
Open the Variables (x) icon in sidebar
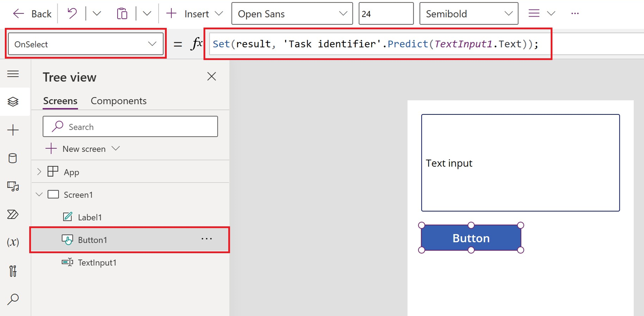tap(13, 242)
